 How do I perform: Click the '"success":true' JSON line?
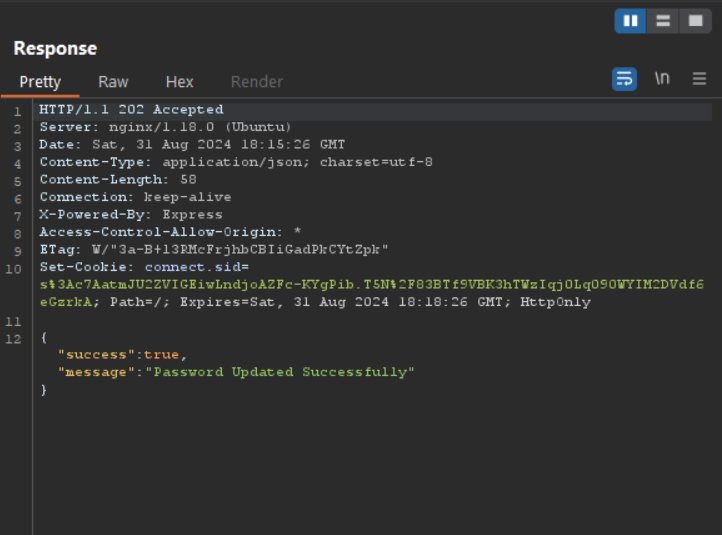coord(122,355)
